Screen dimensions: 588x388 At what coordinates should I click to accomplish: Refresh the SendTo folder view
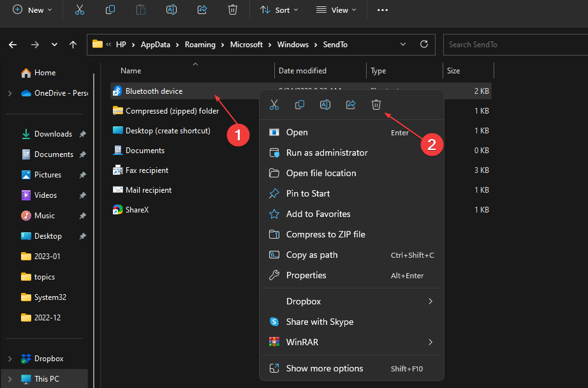pyautogui.click(x=424, y=45)
